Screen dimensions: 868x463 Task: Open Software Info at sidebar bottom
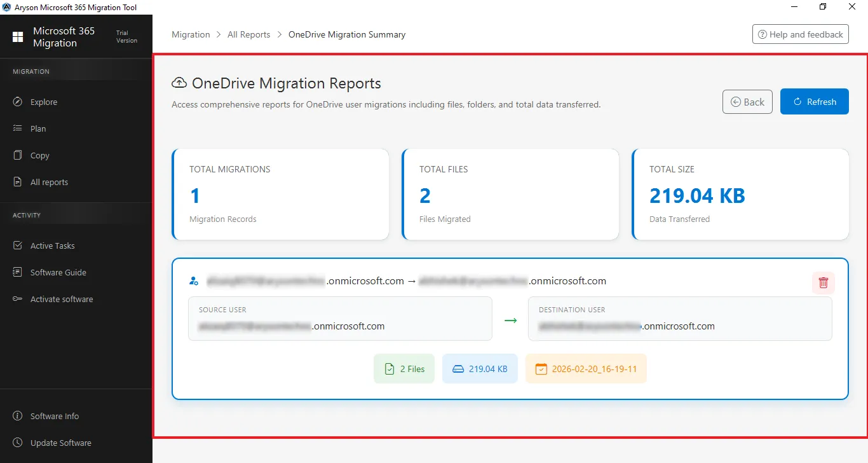tap(54, 416)
